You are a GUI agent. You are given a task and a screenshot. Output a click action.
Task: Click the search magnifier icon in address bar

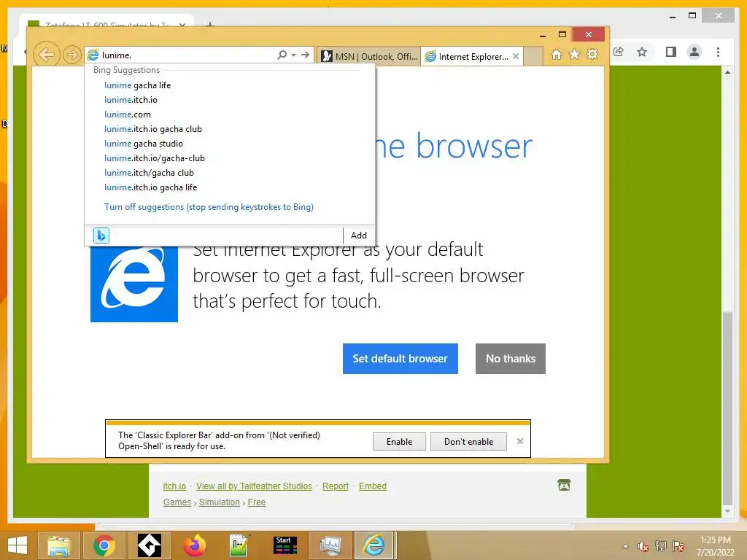(282, 55)
